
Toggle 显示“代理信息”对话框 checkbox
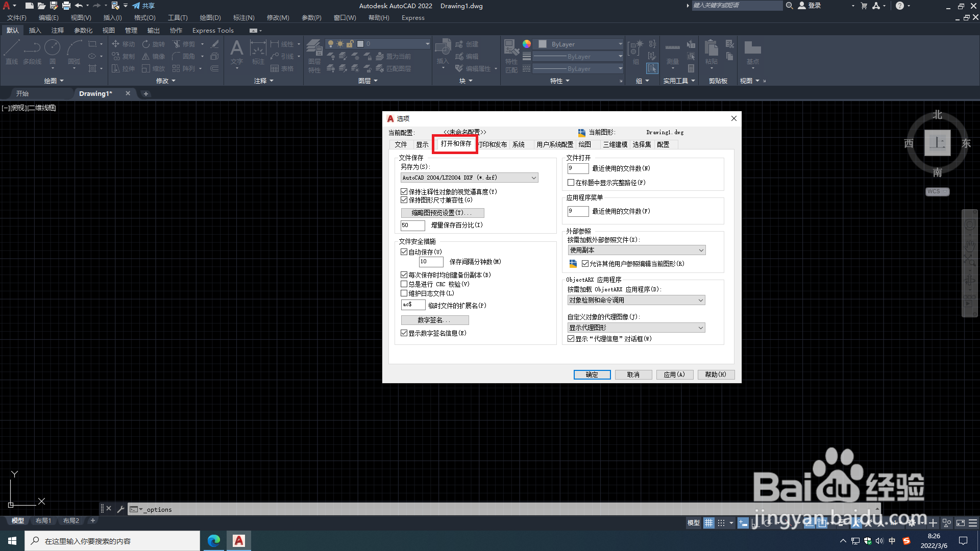tap(571, 339)
